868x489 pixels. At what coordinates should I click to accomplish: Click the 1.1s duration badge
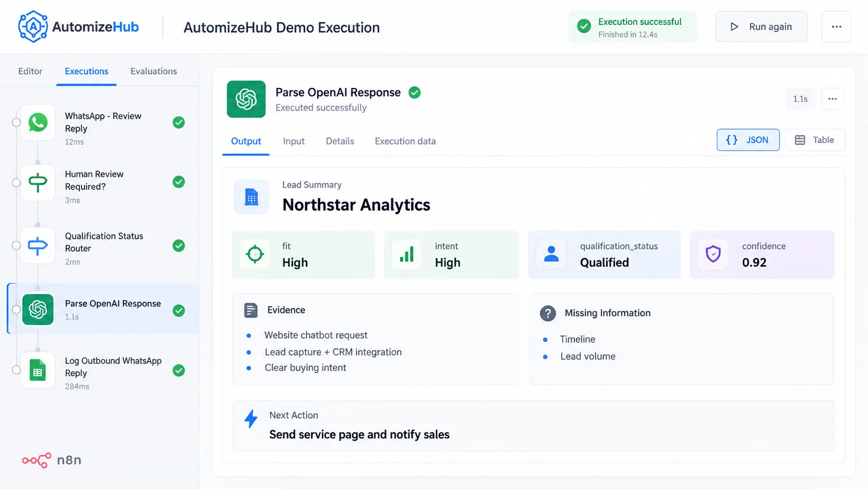(800, 99)
